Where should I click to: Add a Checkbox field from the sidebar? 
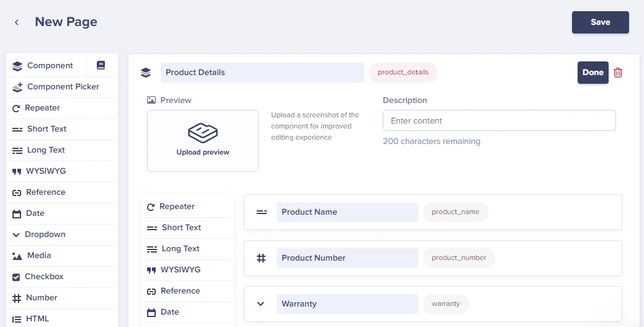[62, 277]
